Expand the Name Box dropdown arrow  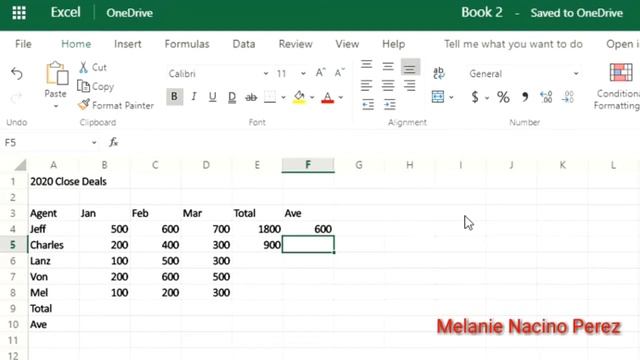94,143
